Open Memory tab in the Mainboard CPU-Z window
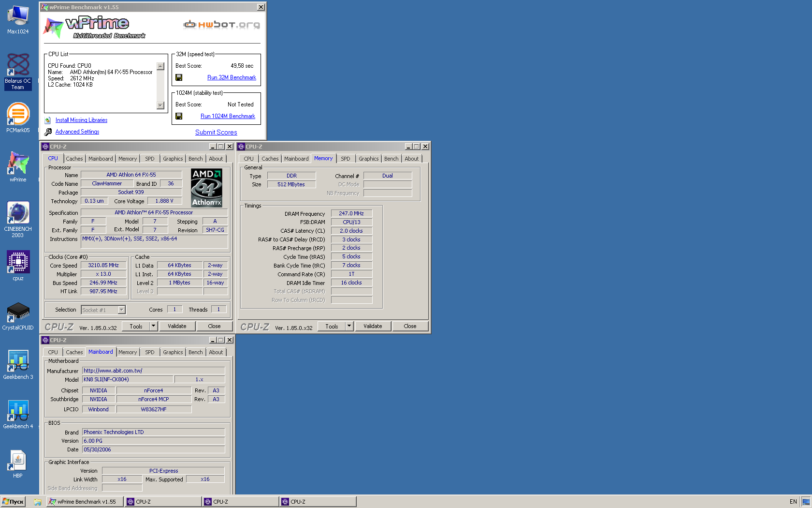This screenshot has width=812, height=508. [128, 352]
